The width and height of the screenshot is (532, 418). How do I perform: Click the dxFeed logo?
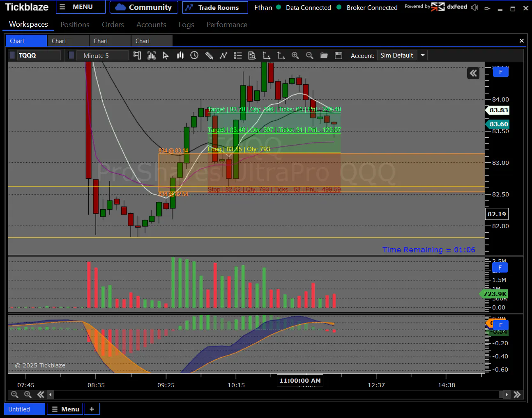[x=449, y=7]
